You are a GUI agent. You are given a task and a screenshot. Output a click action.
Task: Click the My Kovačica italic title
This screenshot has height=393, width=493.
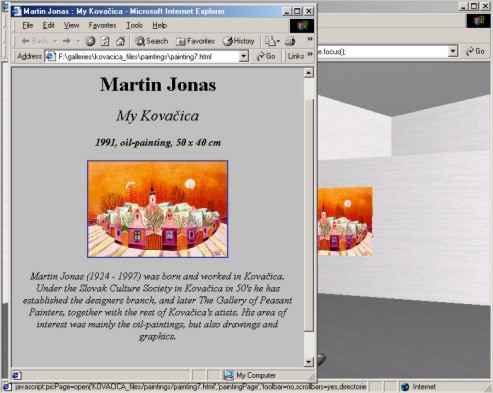click(x=158, y=116)
